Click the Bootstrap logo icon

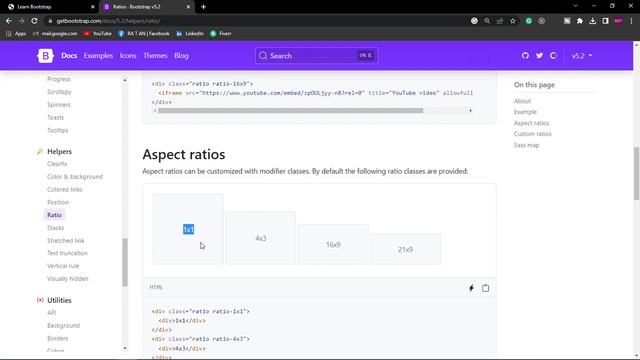click(x=45, y=56)
